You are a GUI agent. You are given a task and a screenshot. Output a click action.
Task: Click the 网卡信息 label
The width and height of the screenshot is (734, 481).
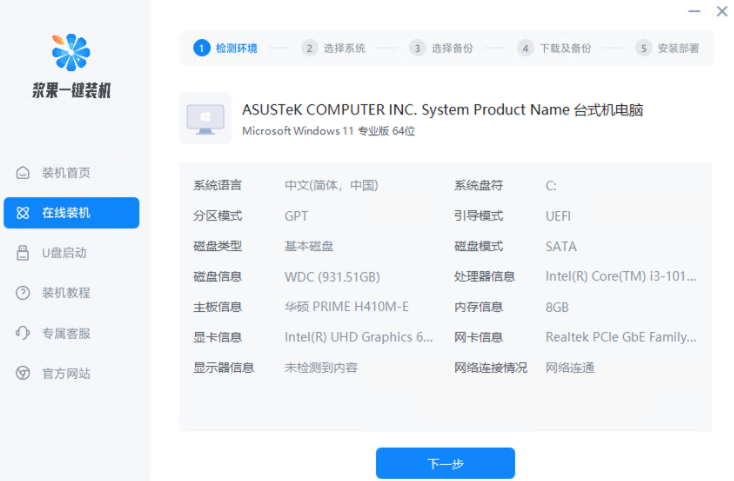(x=478, y=337)
